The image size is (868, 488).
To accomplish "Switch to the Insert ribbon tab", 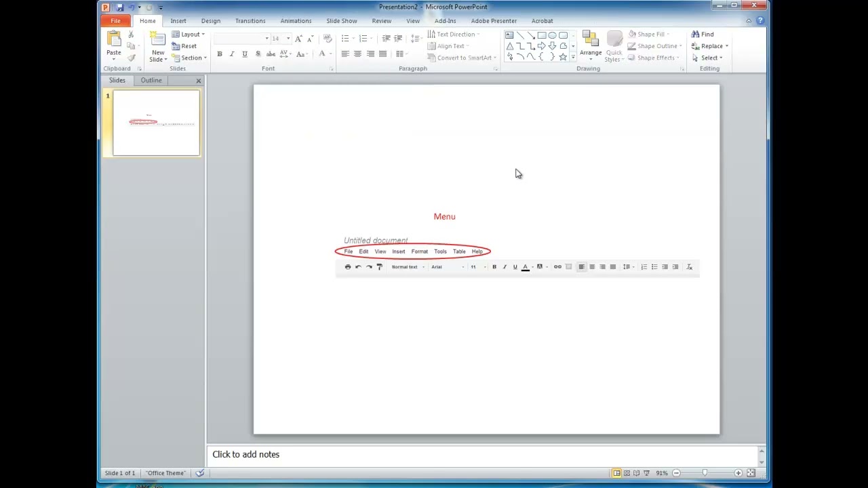I will [178, 21].
